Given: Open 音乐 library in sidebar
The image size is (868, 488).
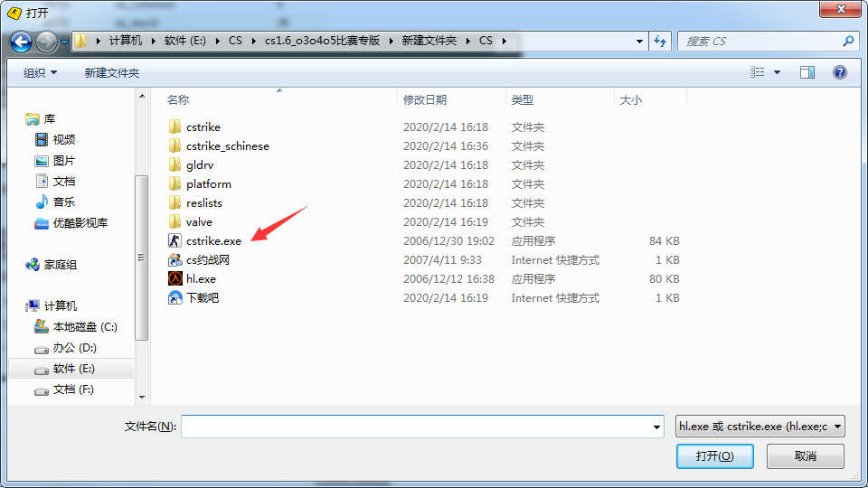Looking at the screenshot, I should point(63,202).
